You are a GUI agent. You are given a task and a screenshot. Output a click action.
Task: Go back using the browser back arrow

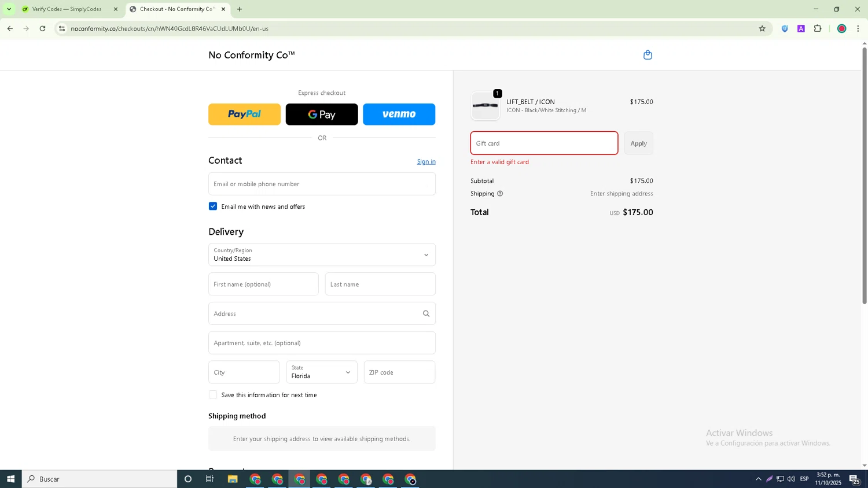[x=10, y=28]
